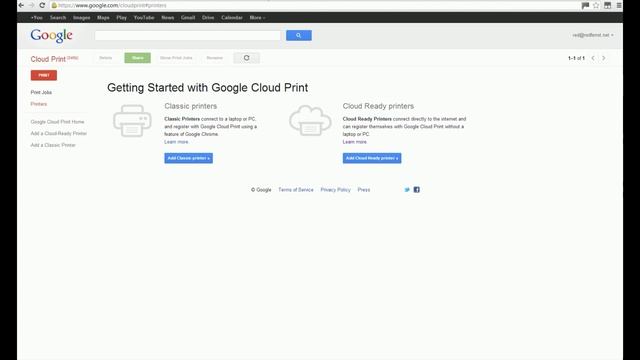Open Privacy Policy footer link

336,190
